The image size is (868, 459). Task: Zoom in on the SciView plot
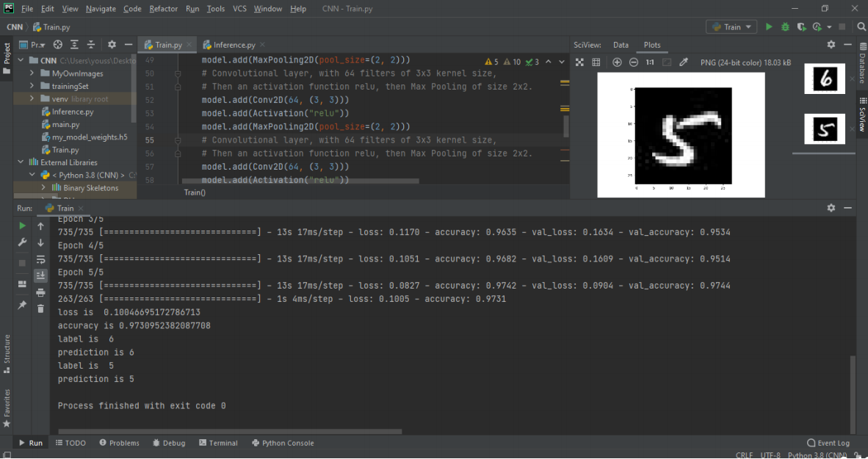click(x=617, y=62)
